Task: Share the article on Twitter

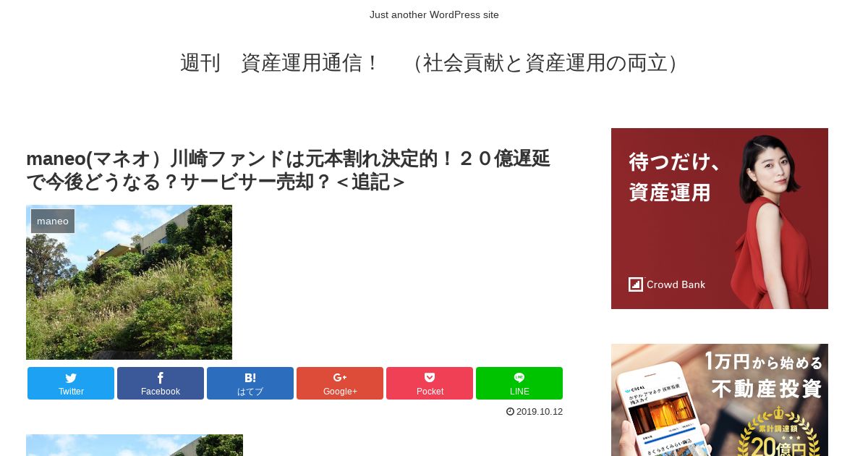Action: coord(71,383)
